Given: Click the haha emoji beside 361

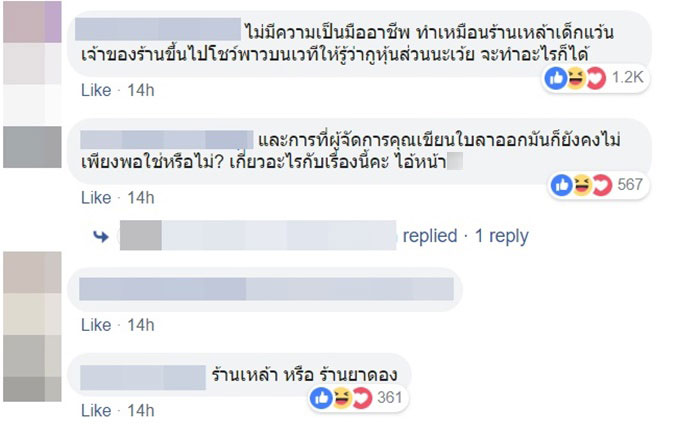Looking at the screenshot, I should tap(339, 398).
